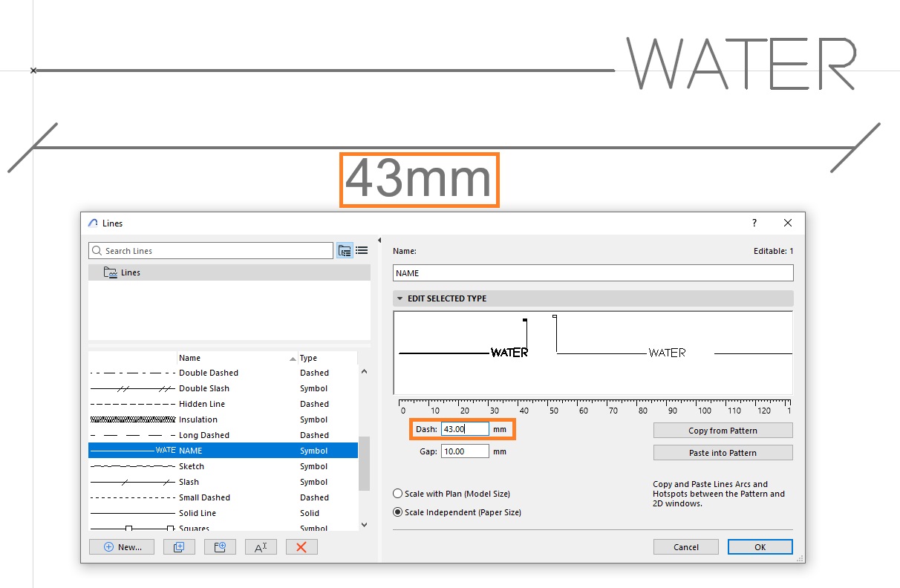Click Paste into Pattern button
Viewport: 900px width, 588px height.
[x=723, y=453]
